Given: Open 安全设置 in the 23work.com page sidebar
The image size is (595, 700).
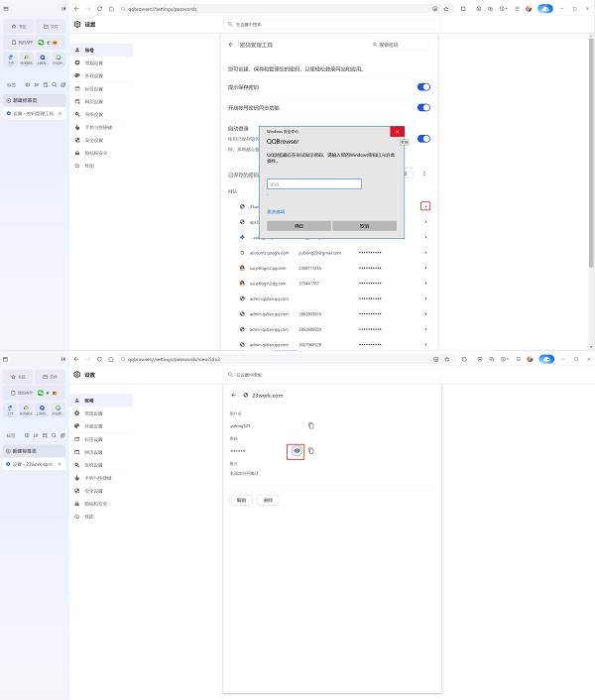Looking at the screenshot, I should pyautogui.click(x=94, y=490).
